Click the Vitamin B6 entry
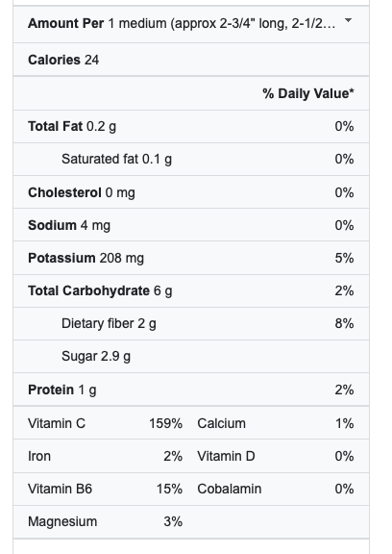Viewport: 392px width, 554px height. coord(105,489)
